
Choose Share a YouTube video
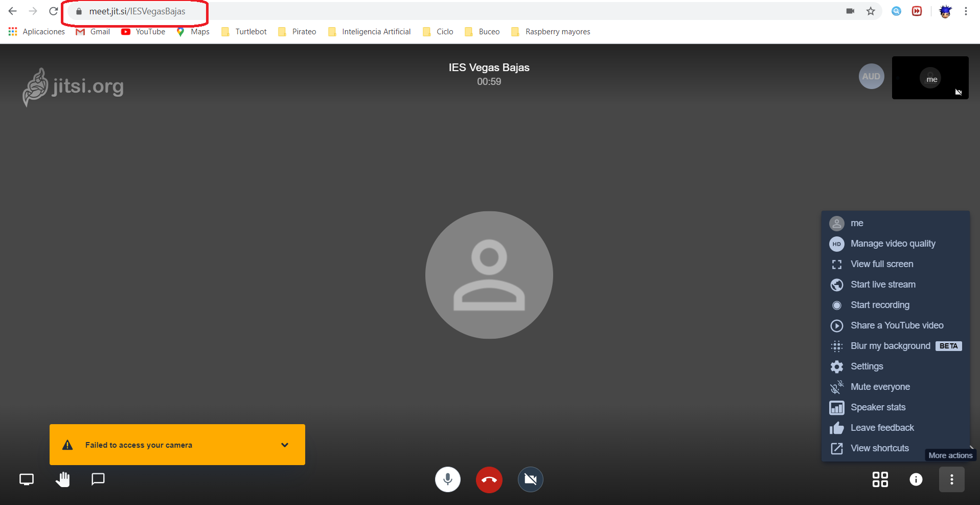[897, 325]
